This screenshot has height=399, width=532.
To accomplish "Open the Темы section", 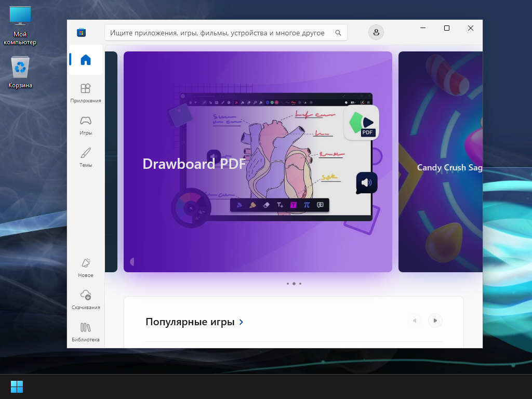I will [x=86, y=157].
